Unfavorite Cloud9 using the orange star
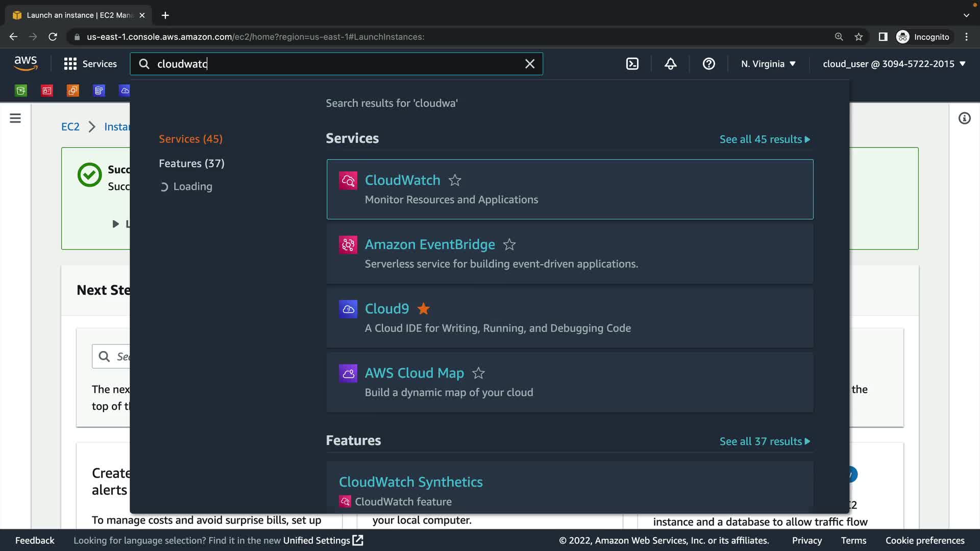The width and height of the screenshot is (980, 551). [423, 309]
